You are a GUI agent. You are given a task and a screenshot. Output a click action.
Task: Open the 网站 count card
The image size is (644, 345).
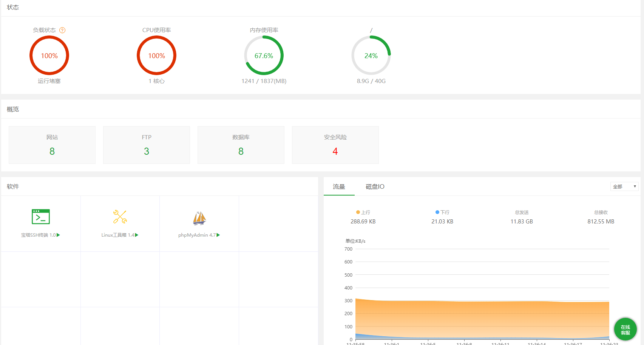click(x=52, y=145)
